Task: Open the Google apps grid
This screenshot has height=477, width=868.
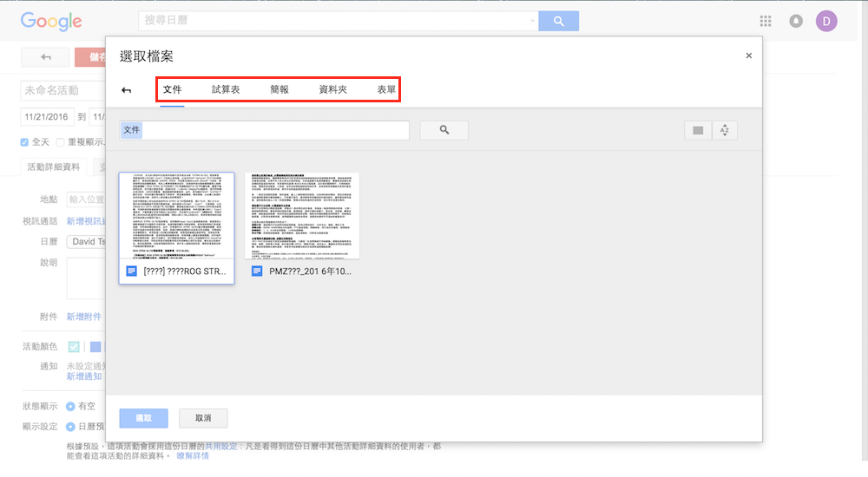Action: point(766,21)
